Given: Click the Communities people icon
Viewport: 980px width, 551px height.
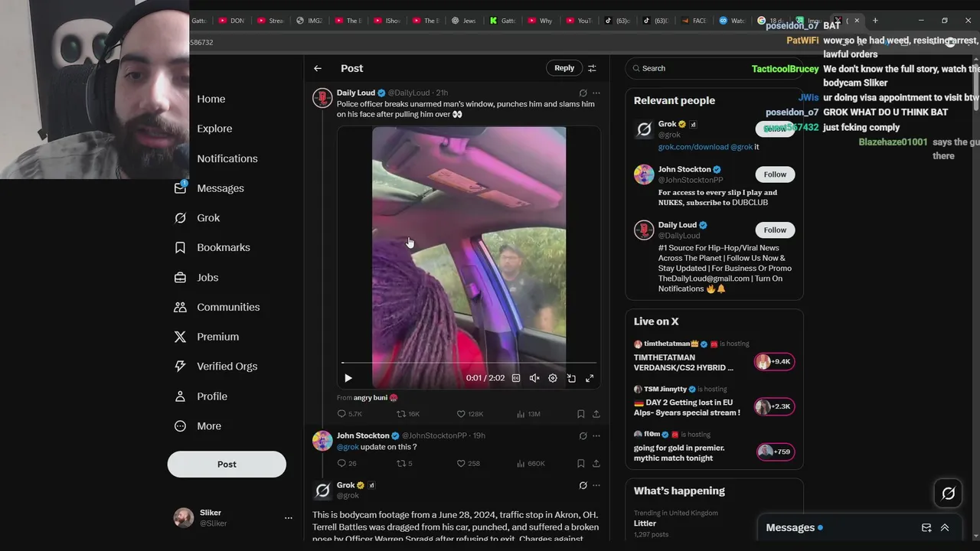Looking at the screenshot, I should click(x=180, y=307).
